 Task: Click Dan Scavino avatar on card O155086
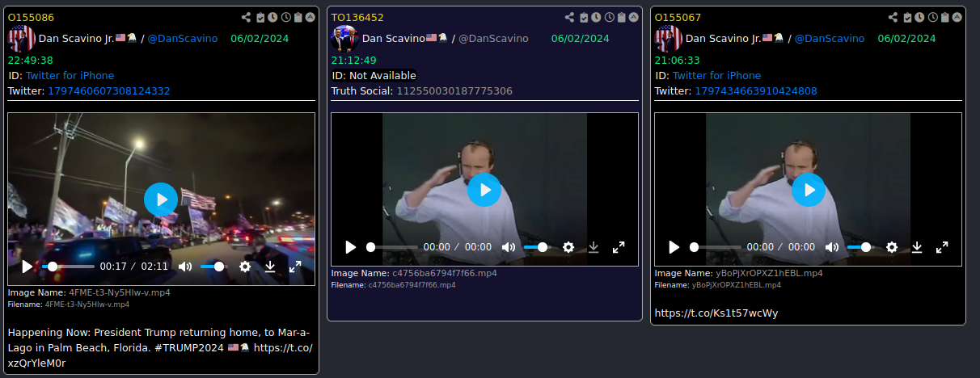tap(22, 39)
